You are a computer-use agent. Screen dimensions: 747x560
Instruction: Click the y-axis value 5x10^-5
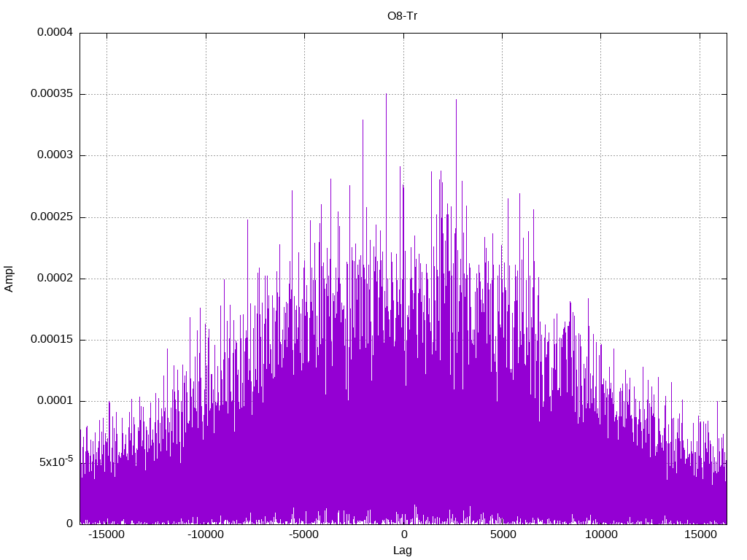56,461
